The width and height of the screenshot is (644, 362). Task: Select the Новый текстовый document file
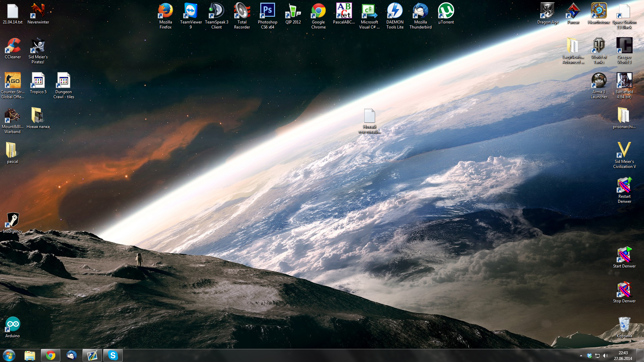point(369,121)
